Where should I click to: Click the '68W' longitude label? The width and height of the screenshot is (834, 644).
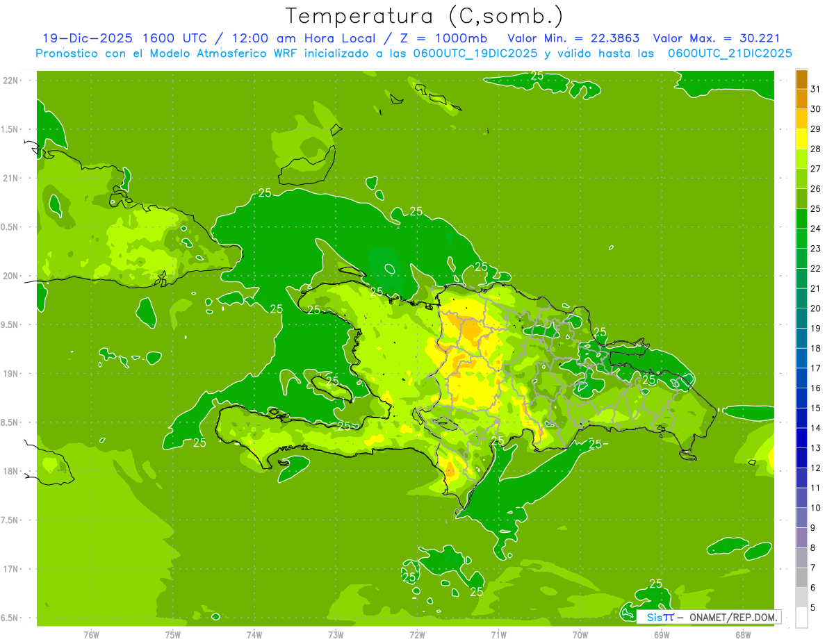click(x=742, y=634)
